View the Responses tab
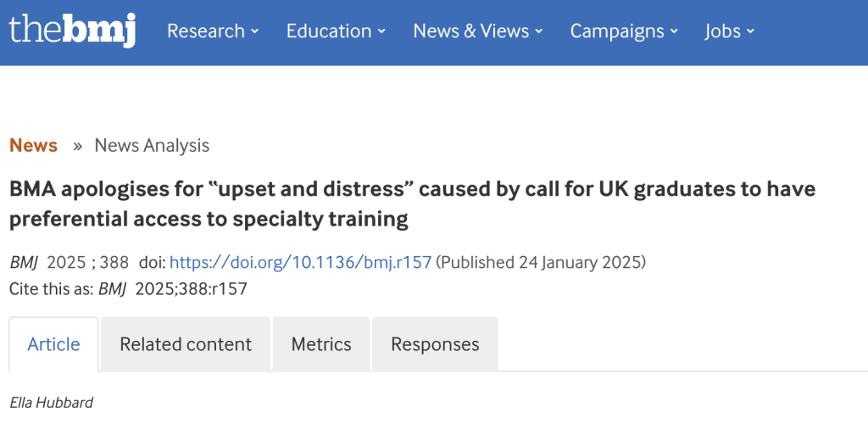Image resolution: width=868 pixels, height=429 pixels. (435, 344)
